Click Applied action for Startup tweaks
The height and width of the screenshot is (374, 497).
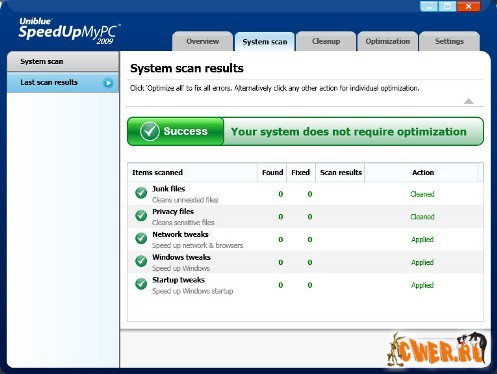pyautogui.click(x=422, y=285)
